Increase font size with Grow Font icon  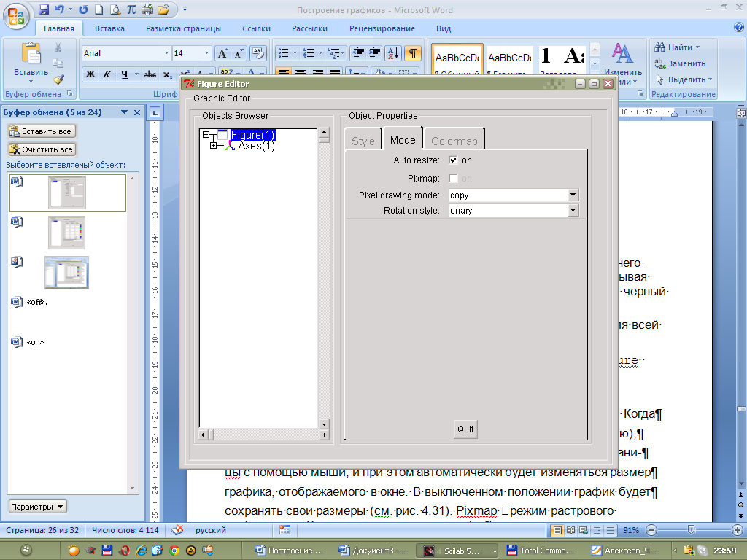click(x=222, y=53)
